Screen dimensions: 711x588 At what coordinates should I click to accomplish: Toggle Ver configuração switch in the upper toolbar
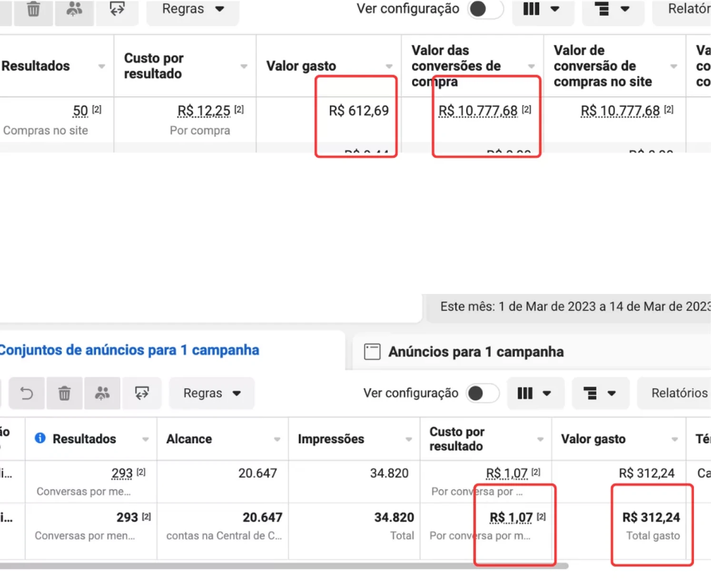tap(485, 9)
